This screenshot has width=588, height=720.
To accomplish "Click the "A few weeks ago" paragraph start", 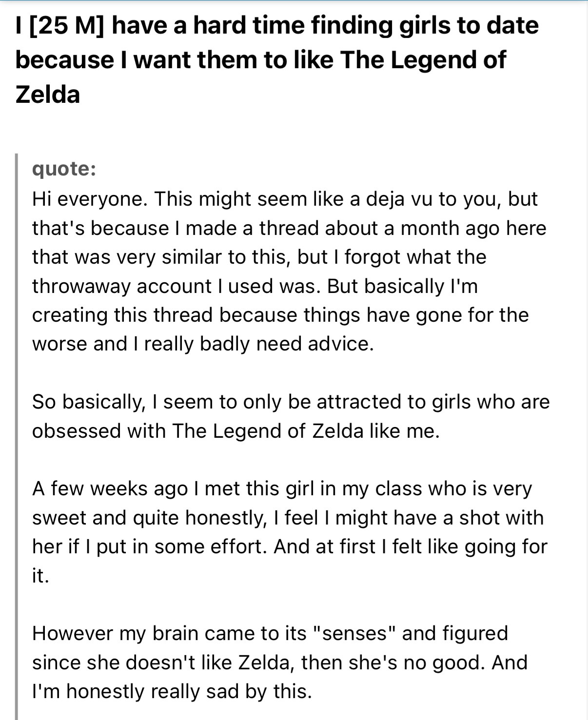I will click(110, 488).
